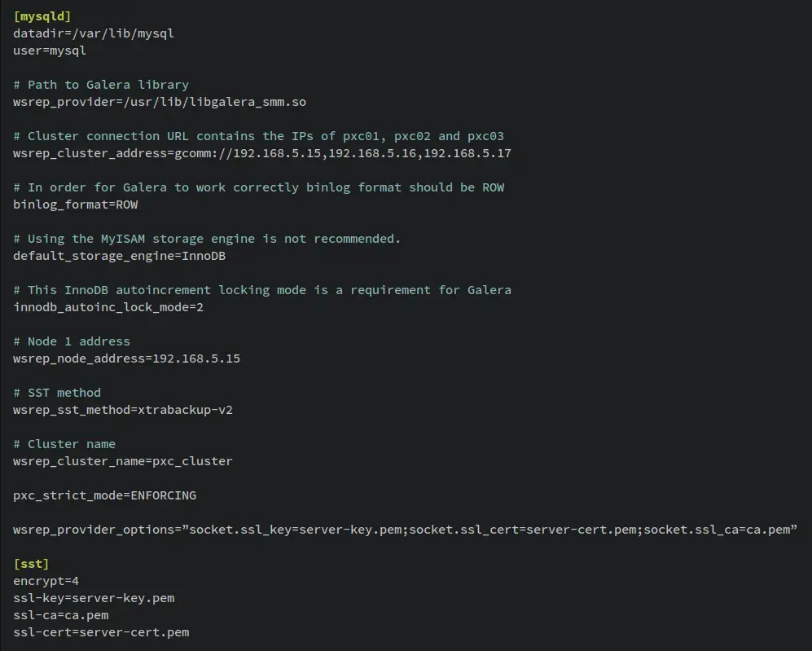812x651 pixels.
Task: Click the wsrep_cluster_address gcomm line
Action: pos(262,153)
